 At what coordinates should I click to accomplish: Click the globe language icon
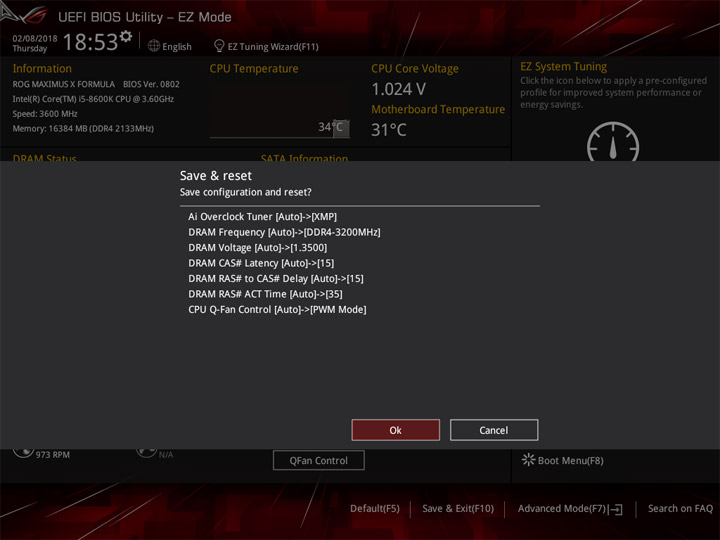click(154, 46)
